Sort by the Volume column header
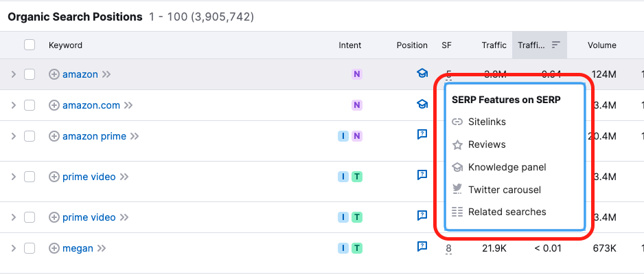The width and height of the screenshot is (644, 275). point(601,45)
